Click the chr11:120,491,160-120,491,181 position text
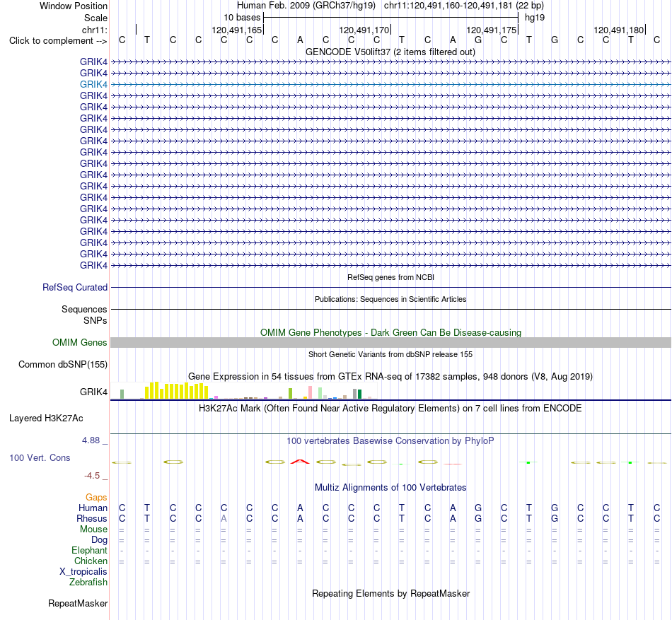The width and height of the screenshot is (672, 620). 464,6
